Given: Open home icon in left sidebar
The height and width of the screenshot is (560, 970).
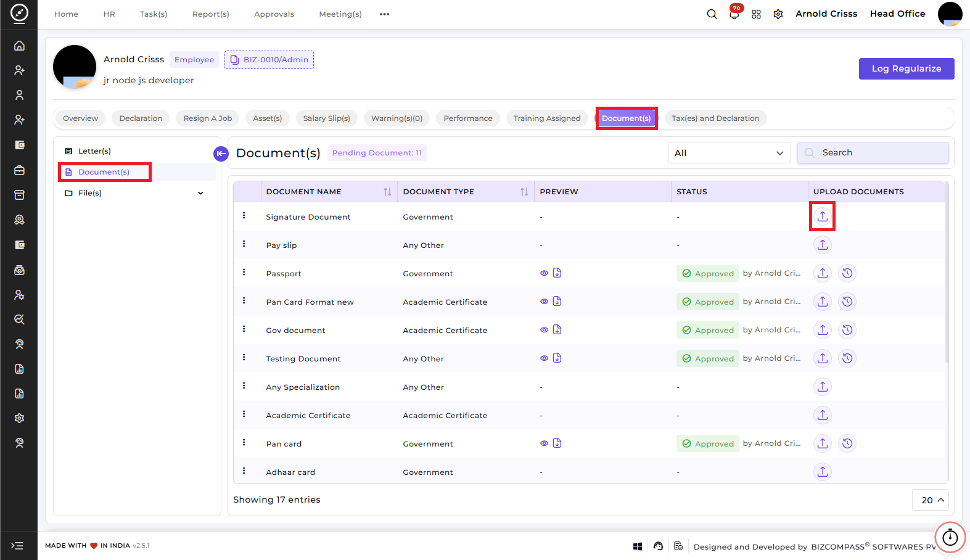Looking at the screenshot, I should [19, 46].
